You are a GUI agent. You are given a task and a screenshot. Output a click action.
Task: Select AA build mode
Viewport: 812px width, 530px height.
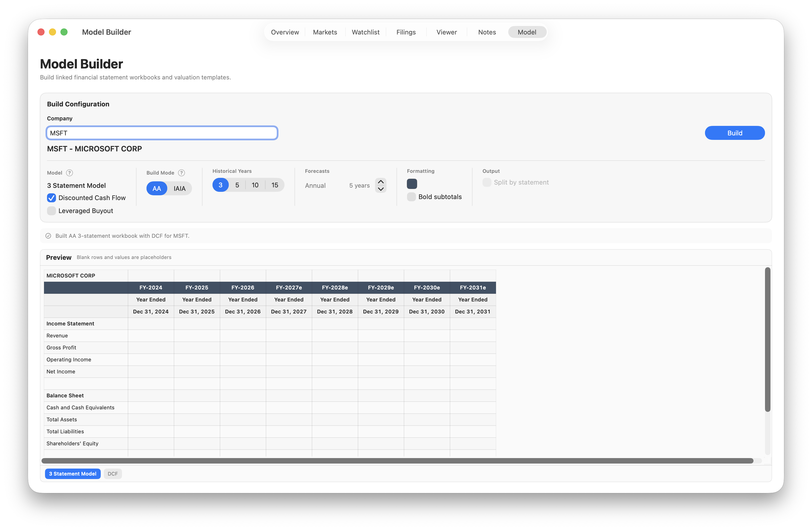pos(156,189)
